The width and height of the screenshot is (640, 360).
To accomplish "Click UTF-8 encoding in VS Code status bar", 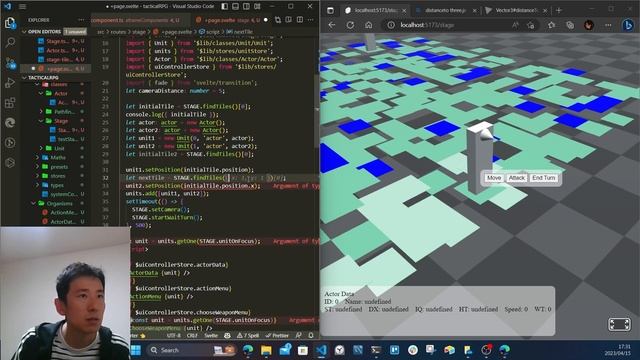I will pos(174,336).
